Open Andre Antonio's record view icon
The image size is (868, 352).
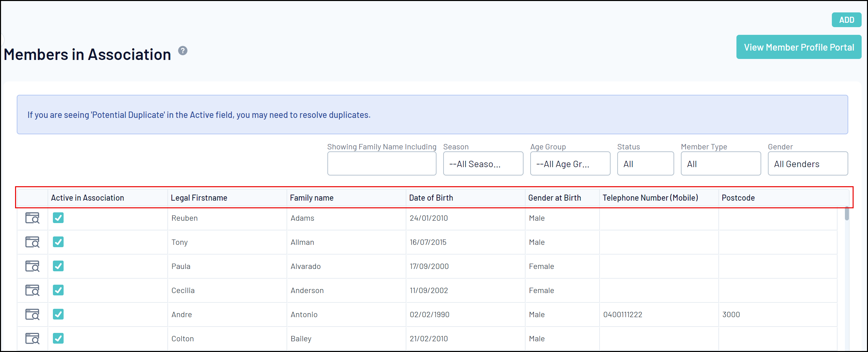point(32,314)
